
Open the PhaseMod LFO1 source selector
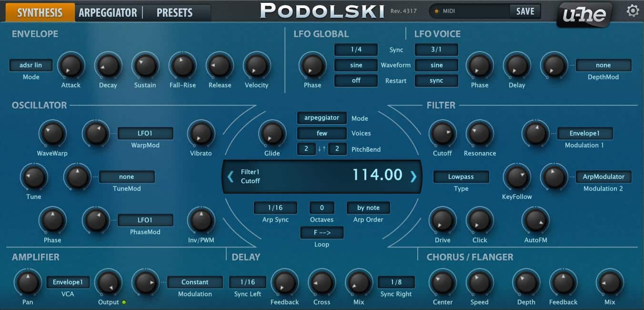(x=145, y=220)
